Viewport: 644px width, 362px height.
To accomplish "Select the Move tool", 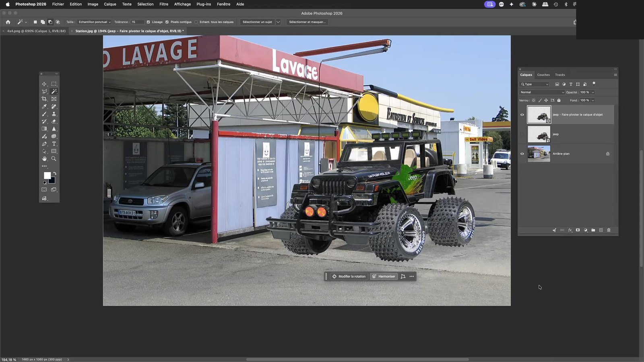I will click(x=44, y=84).
